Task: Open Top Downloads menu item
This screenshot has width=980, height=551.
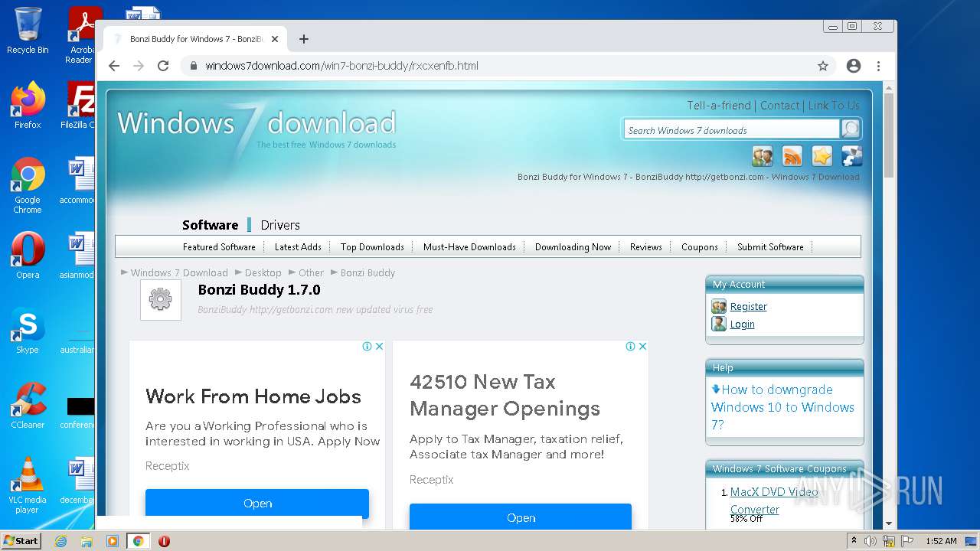Action: (372, 247)
